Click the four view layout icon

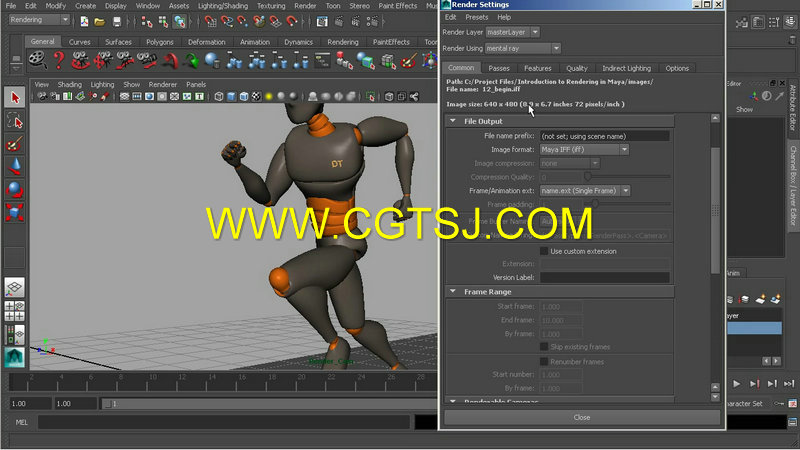pos(15,311)
